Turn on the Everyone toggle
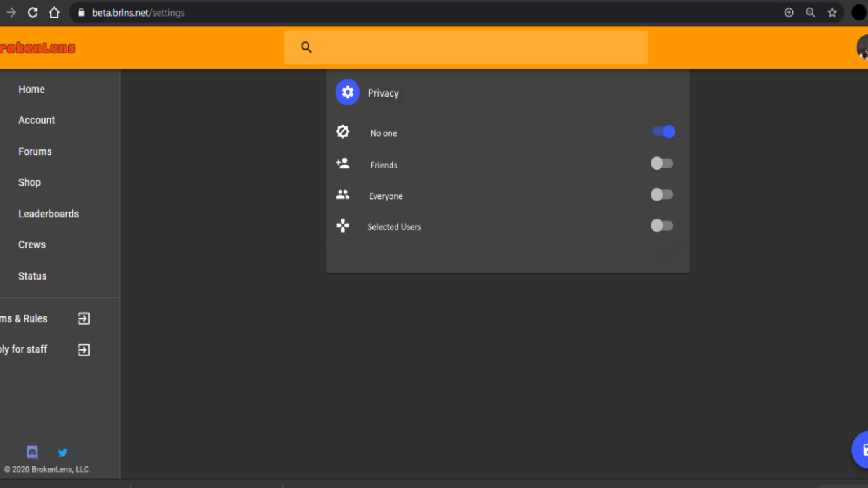The height and width of the screenshot is (488, 868). [x=661, y=194]
